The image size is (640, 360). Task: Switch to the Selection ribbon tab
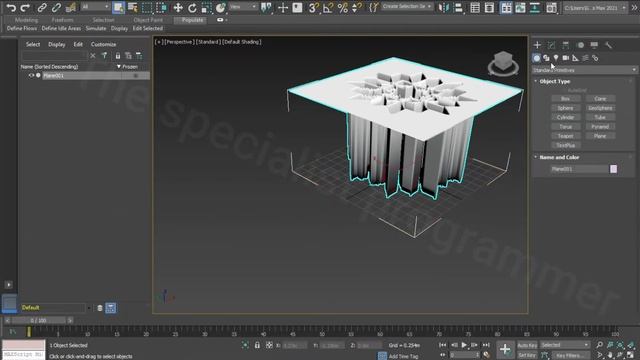(103, 20)
